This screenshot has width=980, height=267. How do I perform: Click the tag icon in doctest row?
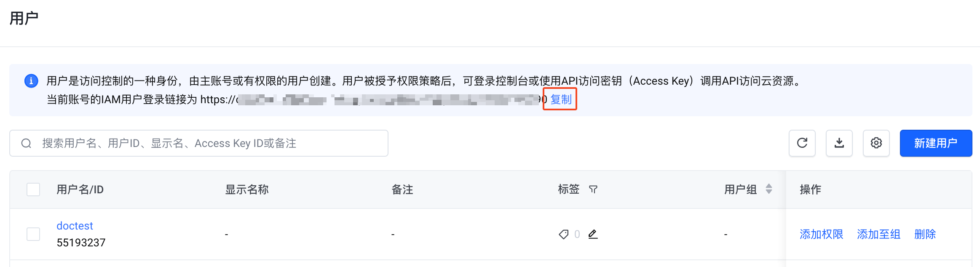coord(563,234)
